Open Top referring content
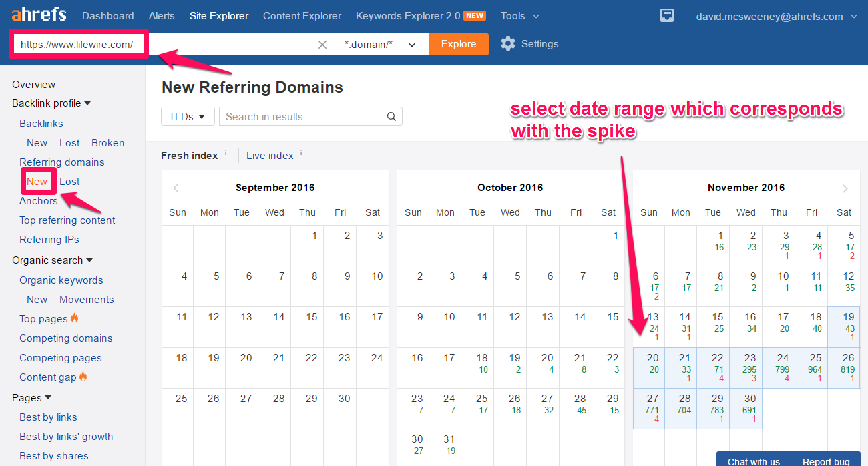The width and height of the screenshot is (868, 466). pos(67,220)
